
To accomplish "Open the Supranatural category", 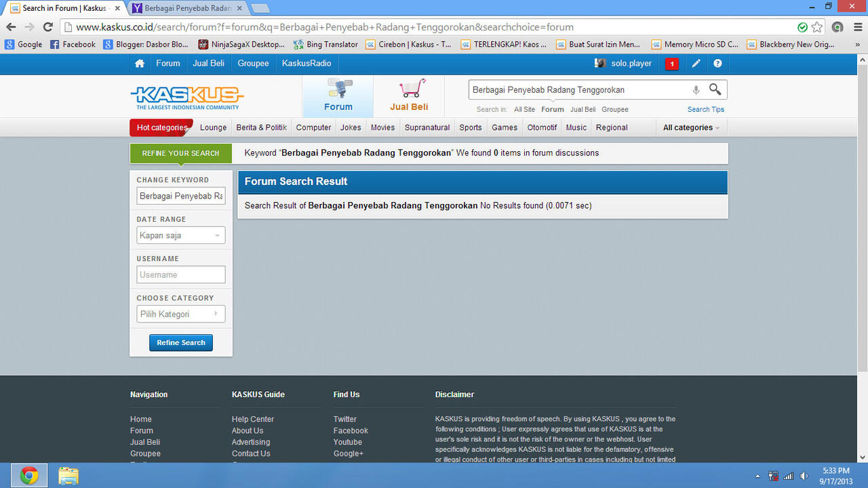I will click(x=427, y=127).
